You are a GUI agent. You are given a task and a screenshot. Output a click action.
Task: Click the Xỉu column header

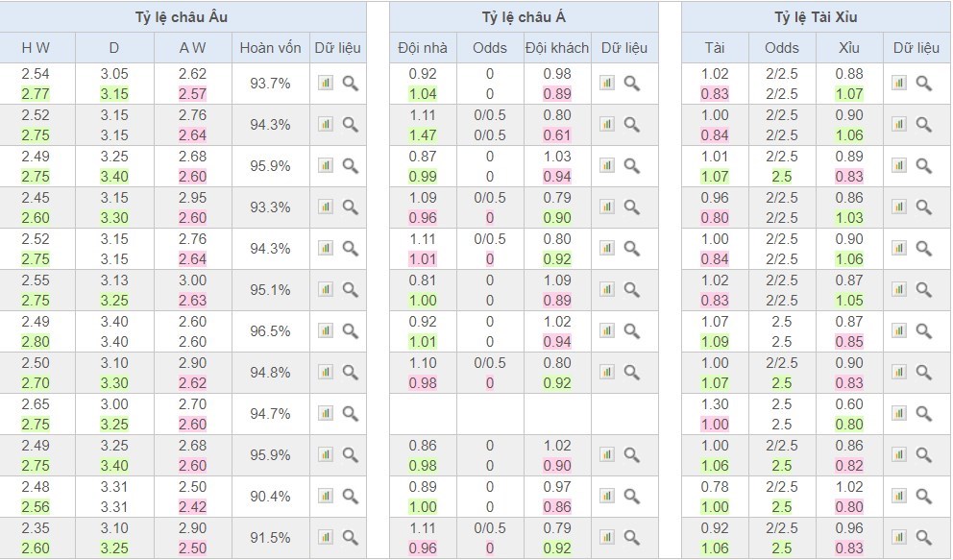click(x=849, y=48)
